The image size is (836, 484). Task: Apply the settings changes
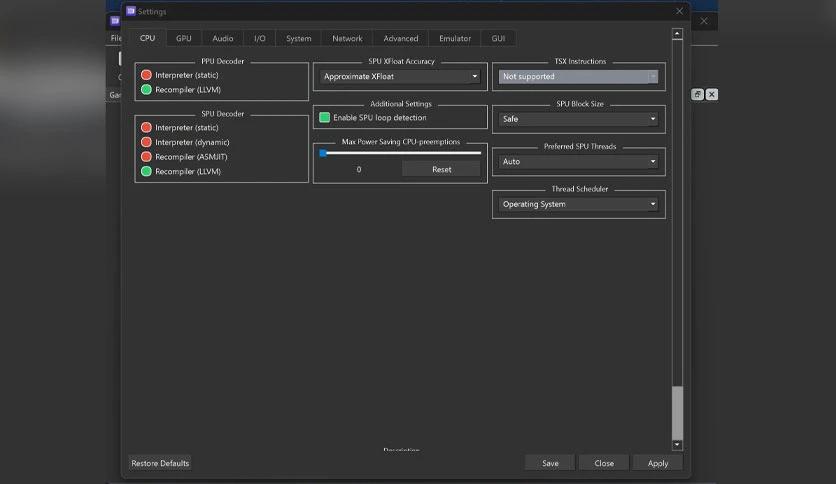pos(658,463)
